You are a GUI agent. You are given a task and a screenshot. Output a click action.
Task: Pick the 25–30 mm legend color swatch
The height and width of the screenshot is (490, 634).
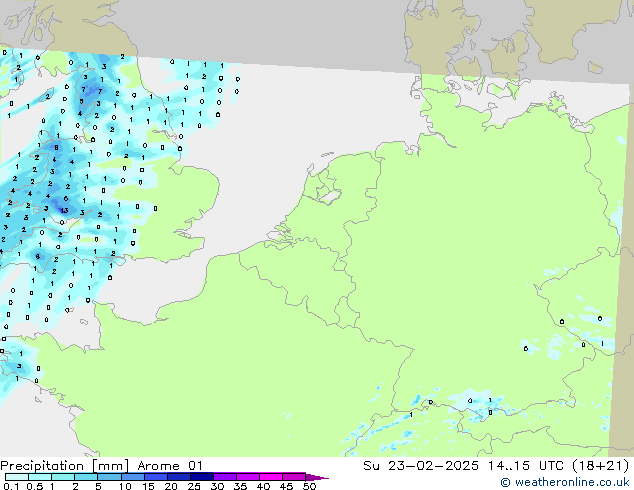[201, 477]
